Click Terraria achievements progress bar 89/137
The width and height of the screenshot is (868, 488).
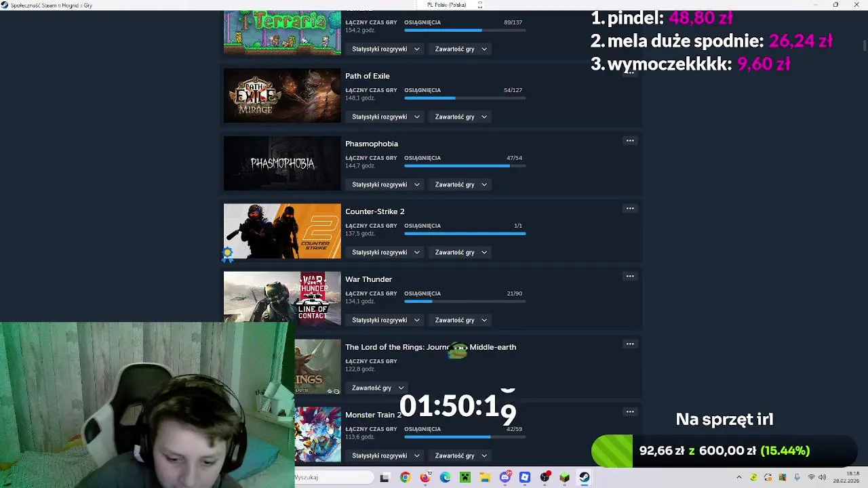pyautogui.click(x=465, y=30)
